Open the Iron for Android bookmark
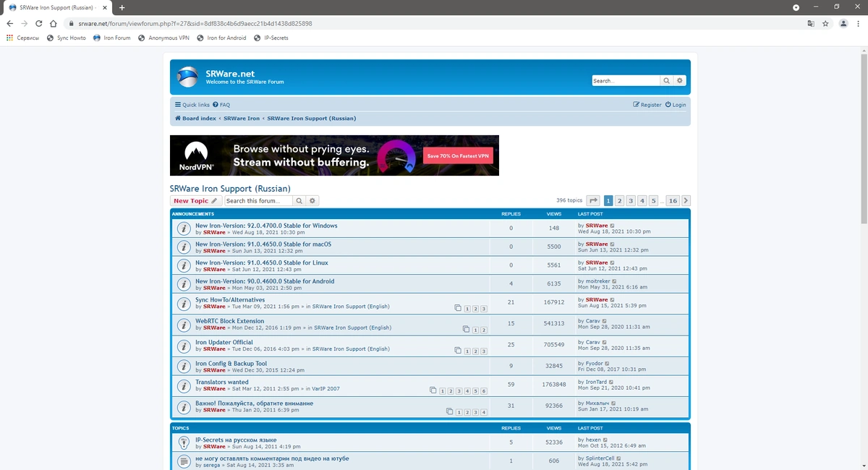The image size is (868, 470). (221, 38)
